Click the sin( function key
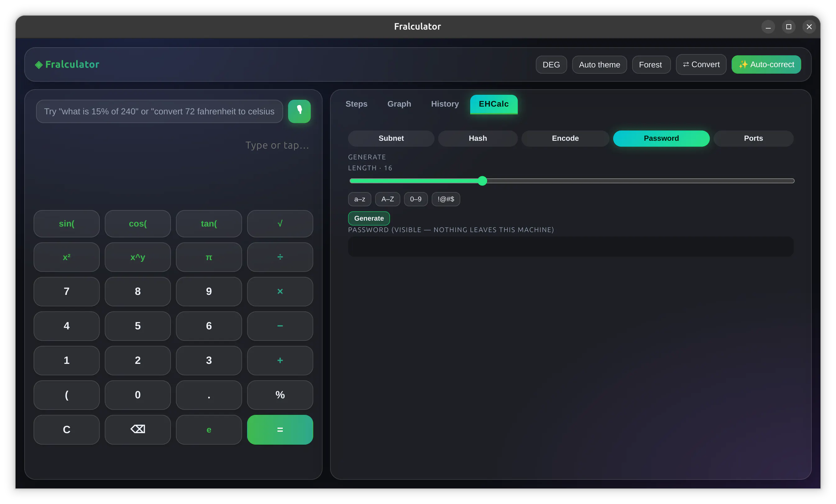Screen dimensions: 836x504 click(67, 223)
